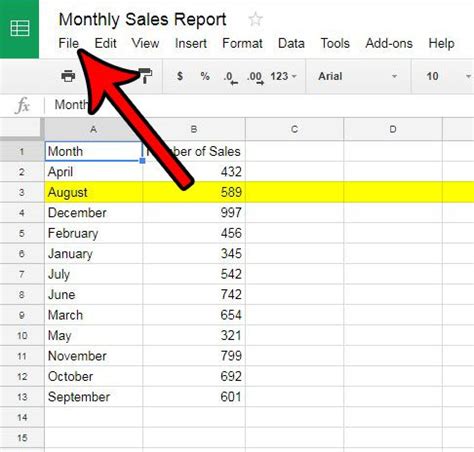Select column C header
Screen dimensions: 474x452
click(x=294, y=129)
